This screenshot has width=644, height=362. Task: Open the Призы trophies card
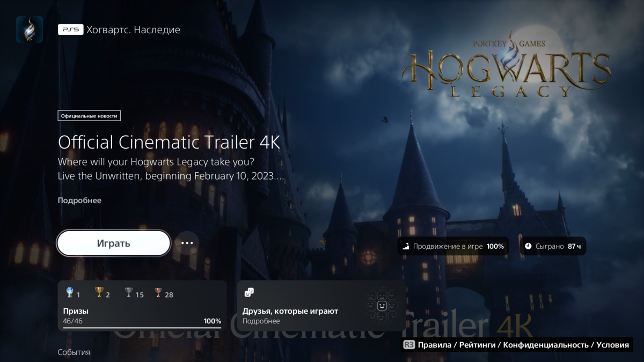tap(142, 306)
